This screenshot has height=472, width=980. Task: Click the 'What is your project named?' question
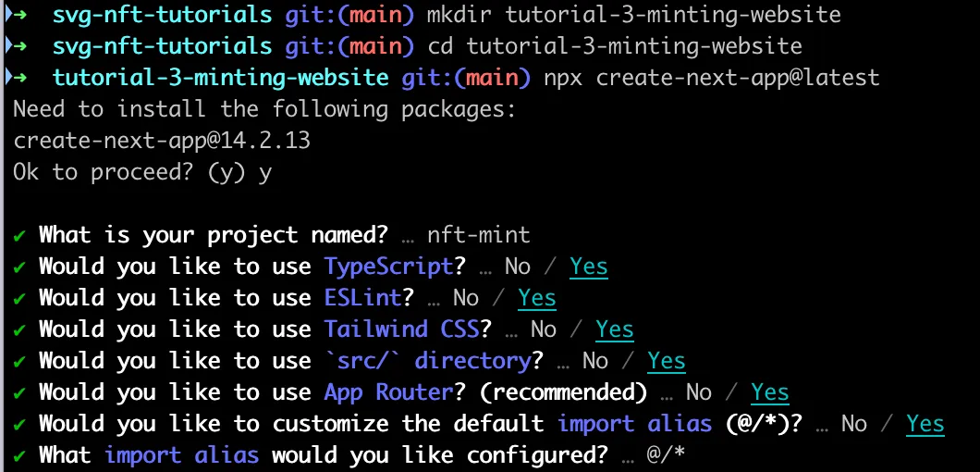pos(214,235)
